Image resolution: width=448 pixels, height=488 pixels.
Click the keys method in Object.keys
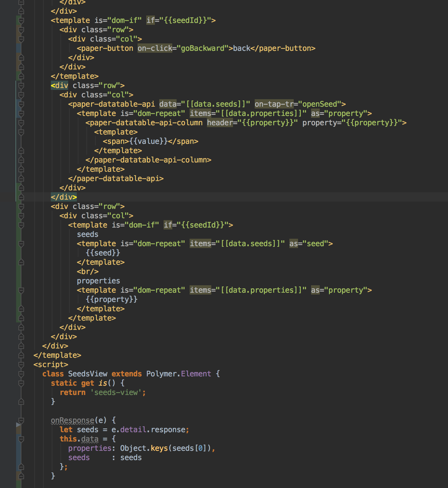[159, 448]
